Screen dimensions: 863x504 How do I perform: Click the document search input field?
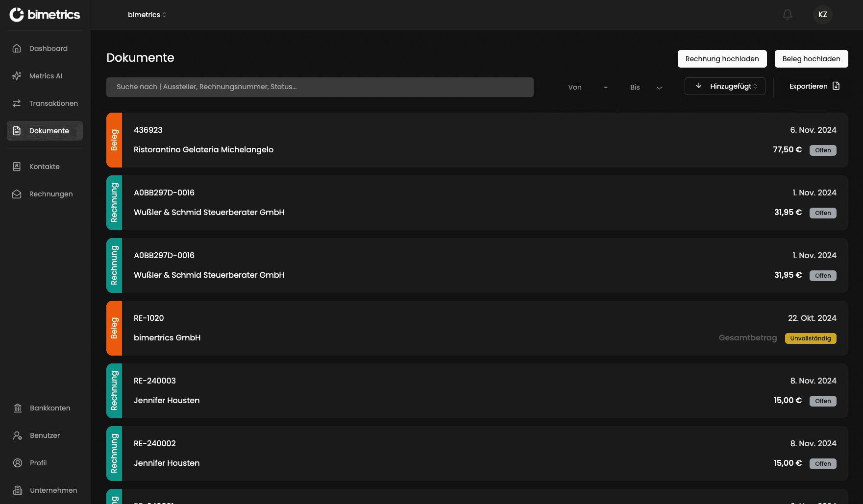click(320, 87)
